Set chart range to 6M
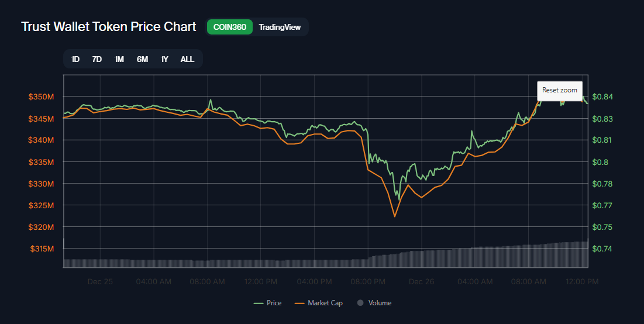Viewport: 644px width, 324px height. [x=142, y=59]
